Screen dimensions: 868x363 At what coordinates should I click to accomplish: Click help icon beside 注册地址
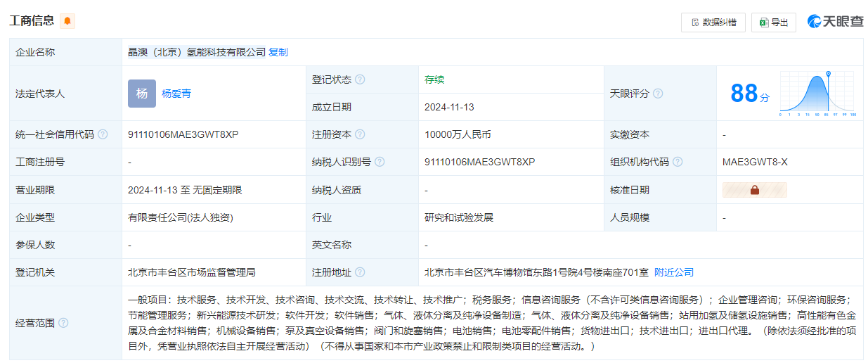[360, 272]
